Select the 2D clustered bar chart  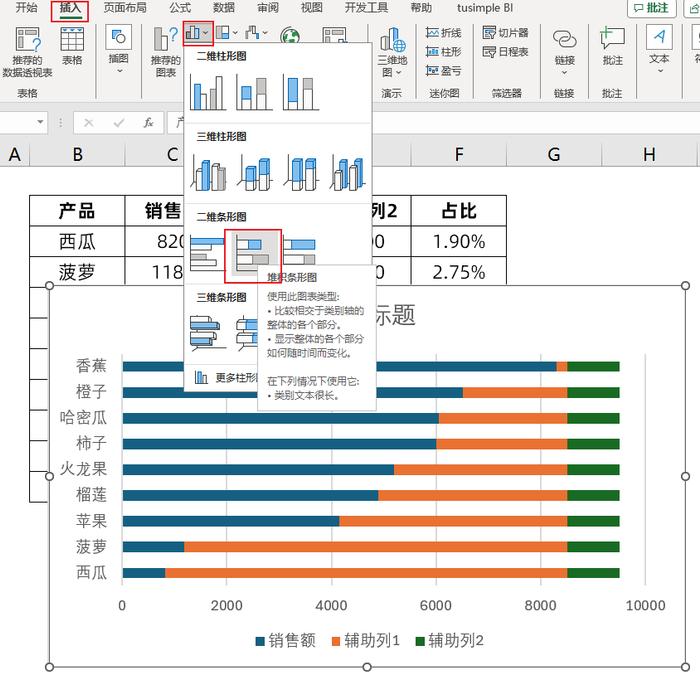(x=207, y=254)
